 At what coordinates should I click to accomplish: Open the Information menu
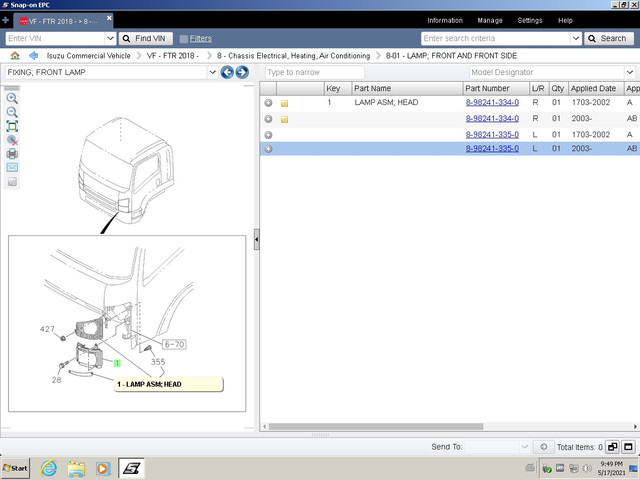pyautogui.click(x=445, y=20)
